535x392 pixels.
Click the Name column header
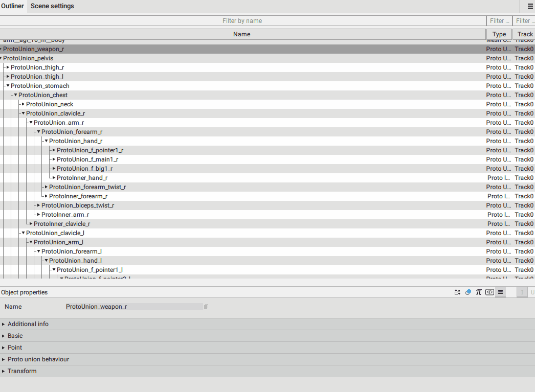242,34
